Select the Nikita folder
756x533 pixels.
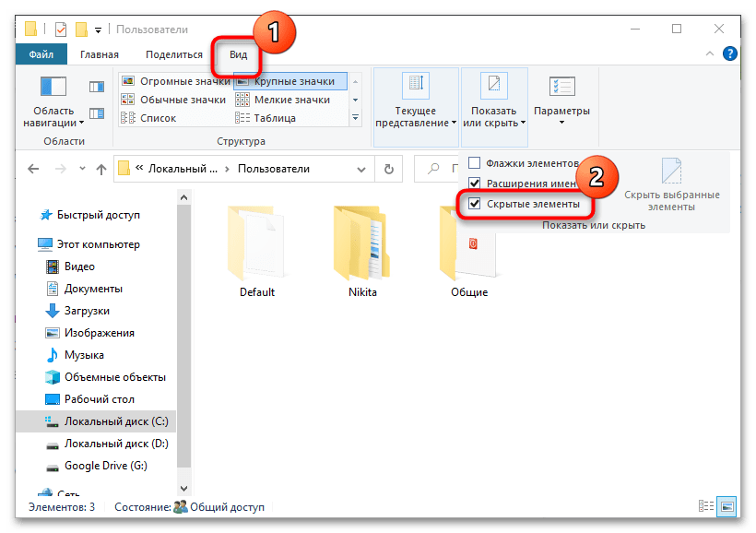[x=362, y=251]
